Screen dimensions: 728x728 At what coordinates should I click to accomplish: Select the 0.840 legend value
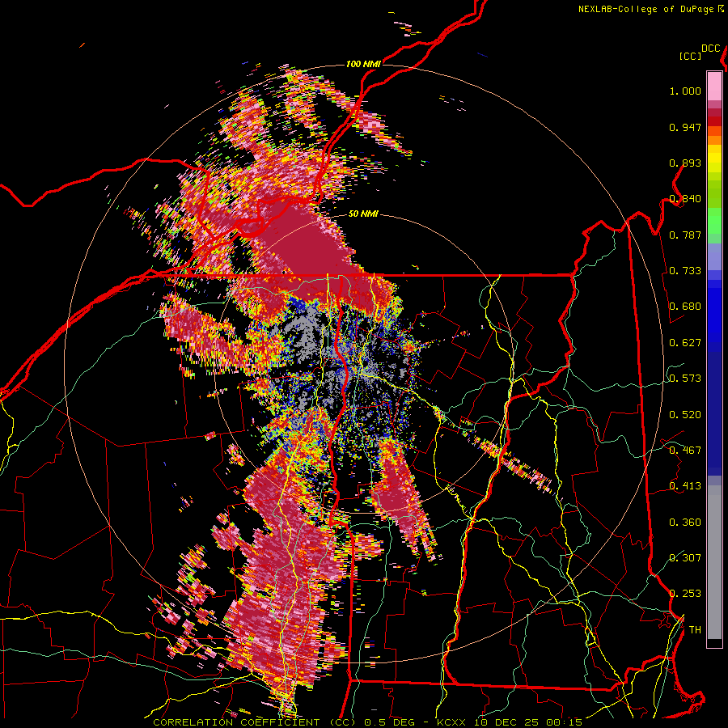(685, 199)
